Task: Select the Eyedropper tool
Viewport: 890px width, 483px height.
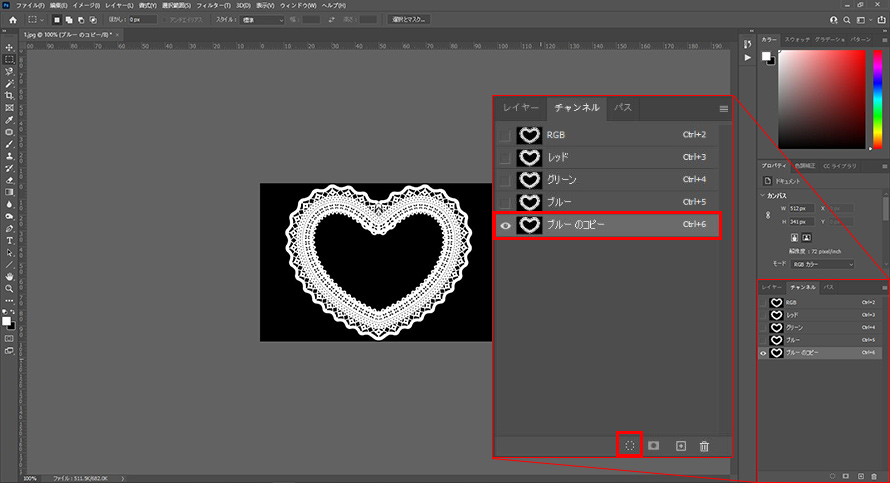Action: click(9, 120)
